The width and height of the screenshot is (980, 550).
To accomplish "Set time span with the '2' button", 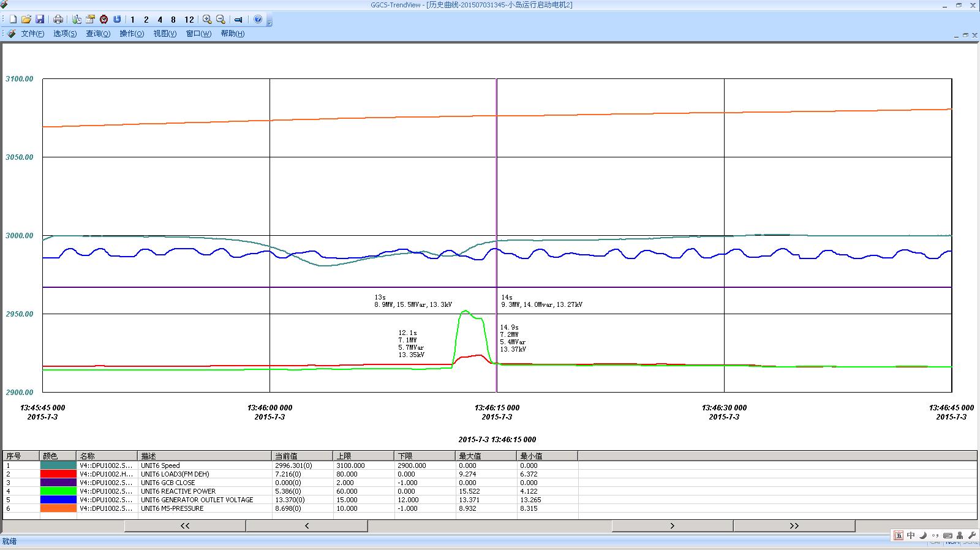I will click(146, 20).
